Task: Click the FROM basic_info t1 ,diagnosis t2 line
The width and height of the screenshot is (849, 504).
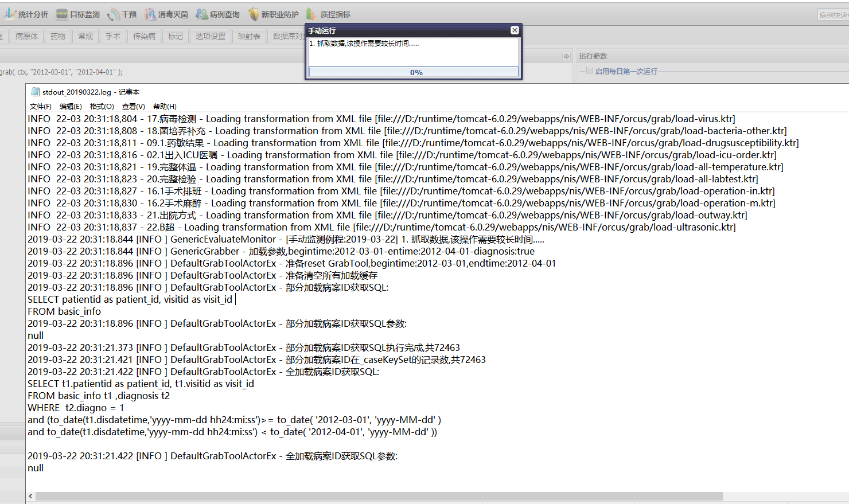Action: click(x=99, y=396)
